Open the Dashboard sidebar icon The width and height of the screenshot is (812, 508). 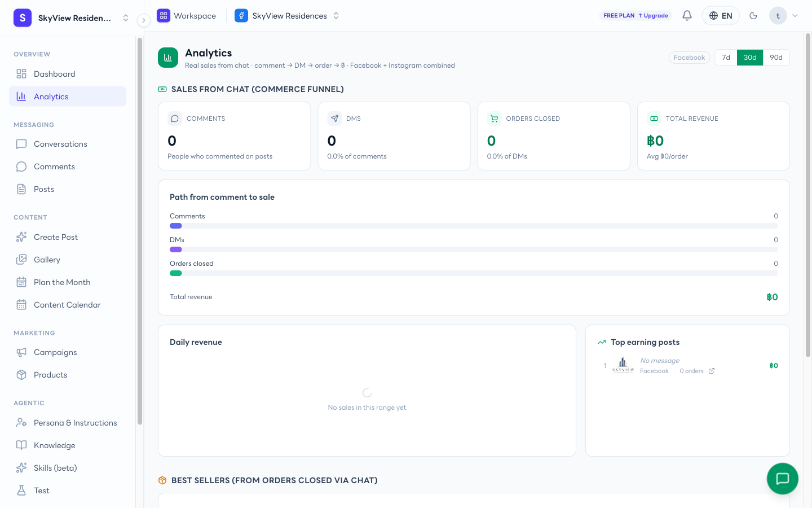click(x=21, y=74)
